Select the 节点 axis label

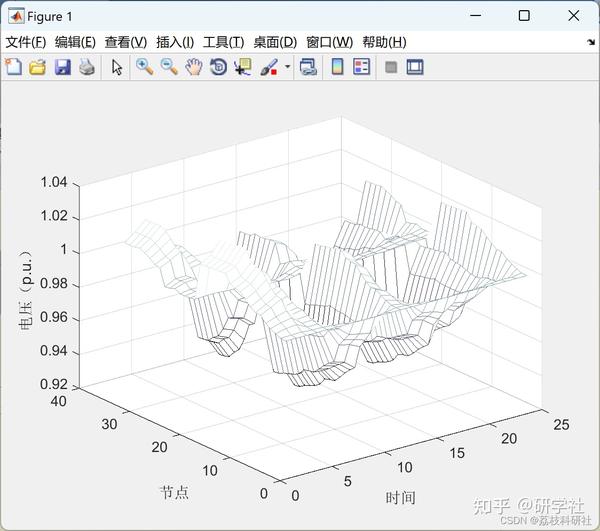coord(174,492)
